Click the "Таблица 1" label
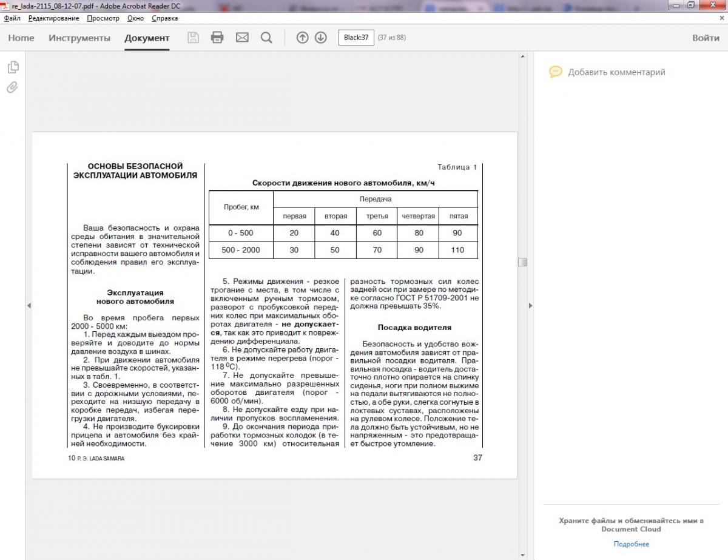 pyautogui.click(x=457, y=167)
